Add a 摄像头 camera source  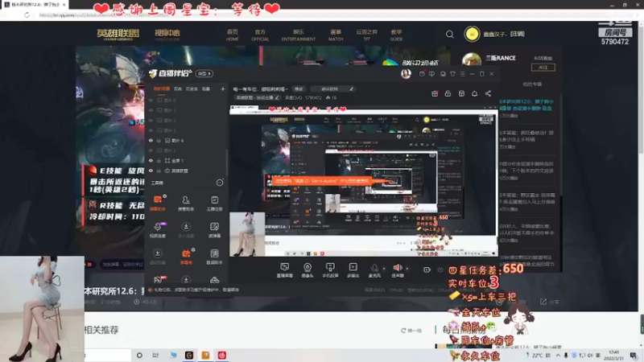point(308,270)
